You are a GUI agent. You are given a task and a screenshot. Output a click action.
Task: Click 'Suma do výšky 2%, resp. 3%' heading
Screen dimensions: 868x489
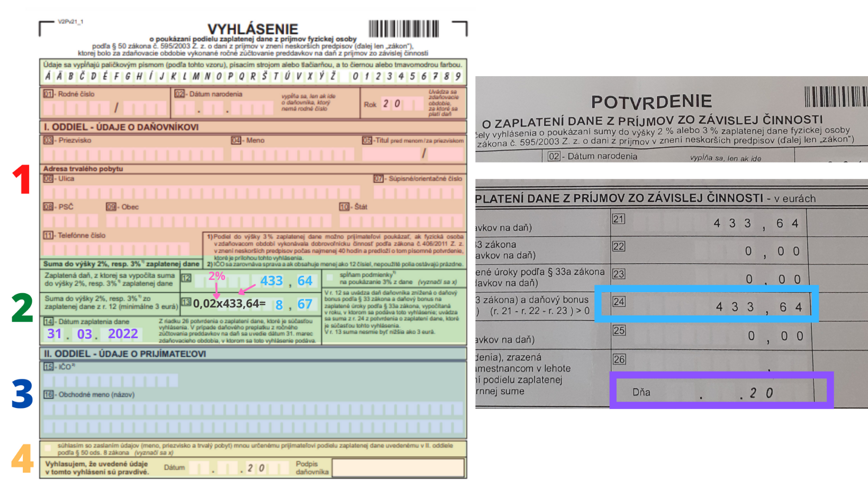click(x=121, y=264)
